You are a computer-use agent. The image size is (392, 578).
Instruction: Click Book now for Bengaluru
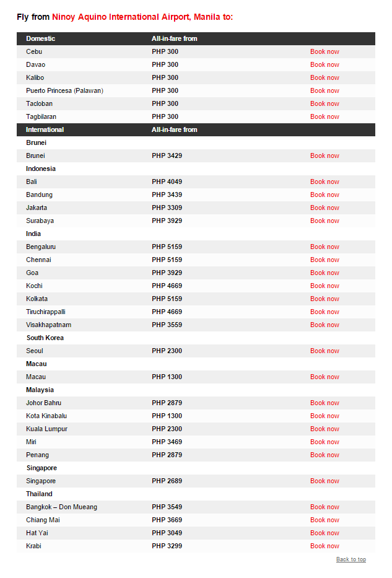point(324,247)
